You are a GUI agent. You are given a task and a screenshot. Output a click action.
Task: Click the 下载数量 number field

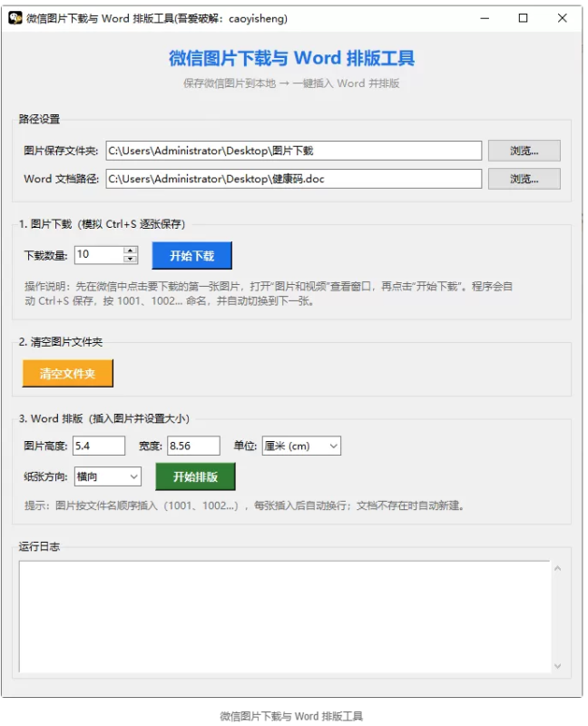[99, 255]
